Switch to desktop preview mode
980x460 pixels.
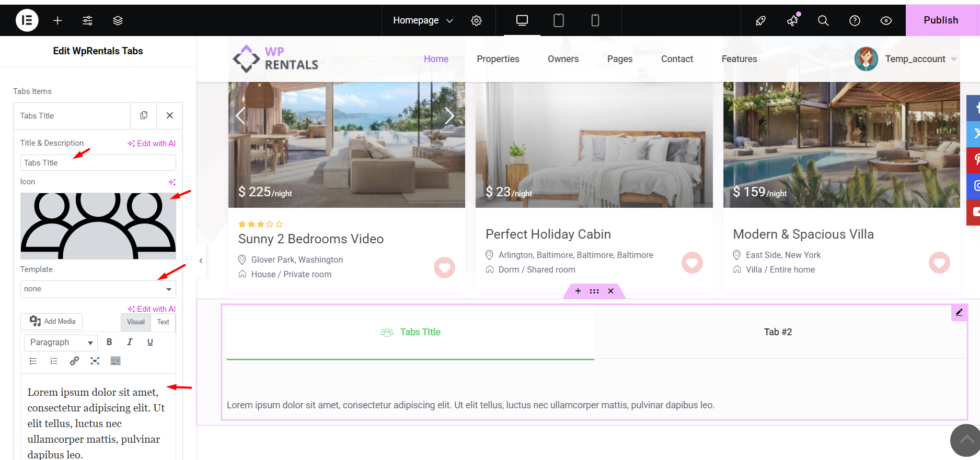[x=522, y=20]
